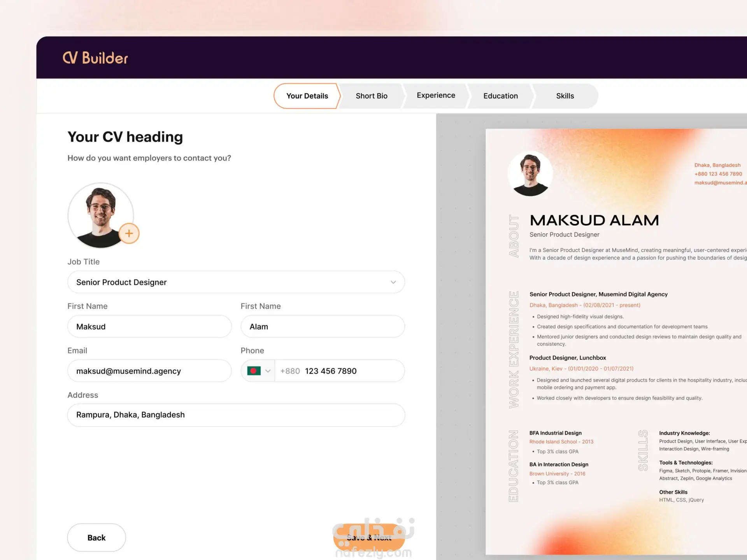
Task: Click 'Product Designer, Lunchbox' heading
Action: (x=568, y=358)
